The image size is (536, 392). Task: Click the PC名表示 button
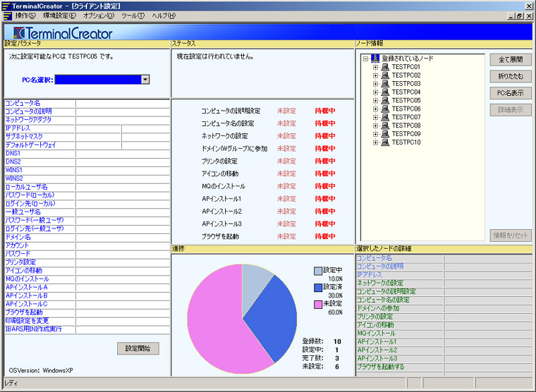click(511, 93)
